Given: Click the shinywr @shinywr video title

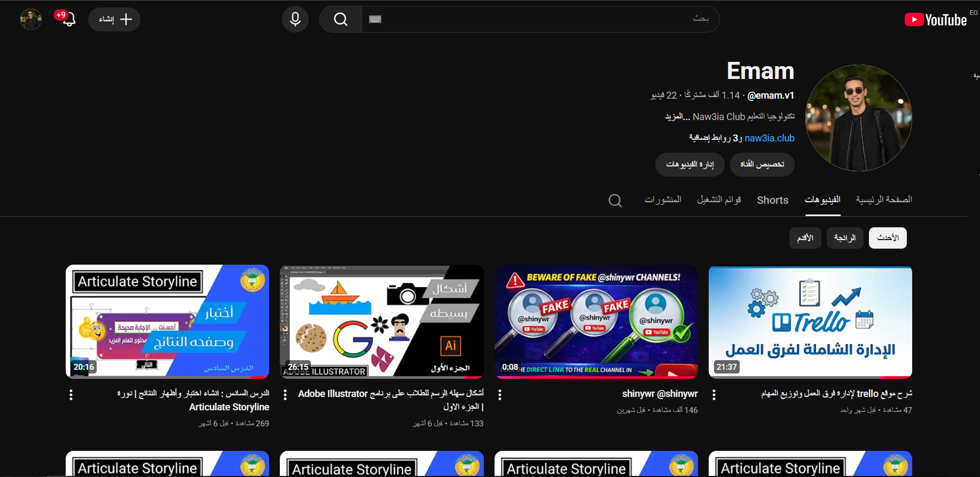Looking at the screenshot, I should [660, 394].
